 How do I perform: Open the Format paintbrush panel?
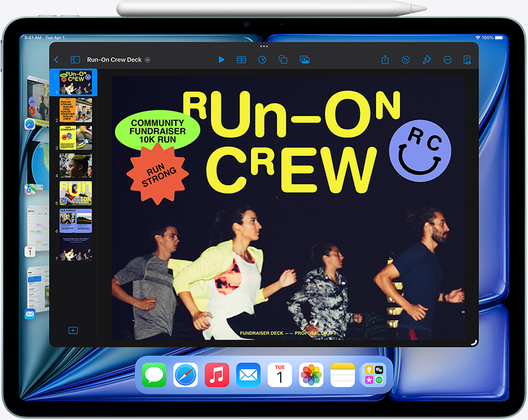pos(426,59)
